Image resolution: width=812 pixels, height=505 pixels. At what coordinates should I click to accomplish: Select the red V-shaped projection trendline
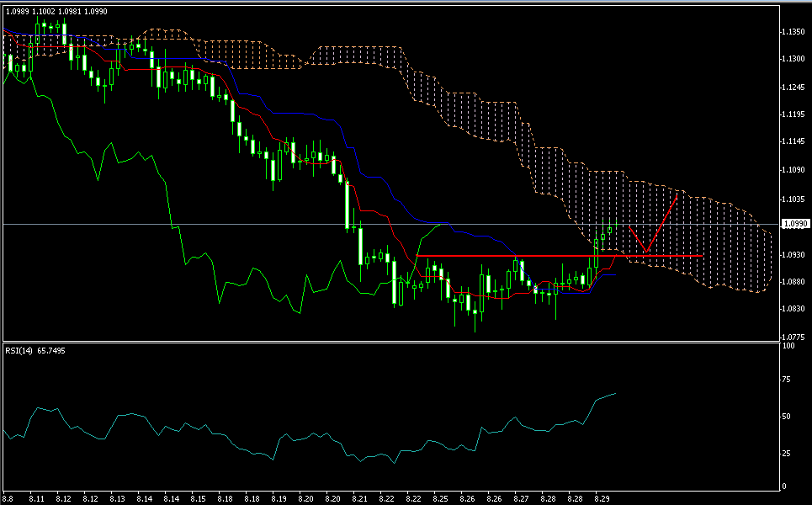654,224
